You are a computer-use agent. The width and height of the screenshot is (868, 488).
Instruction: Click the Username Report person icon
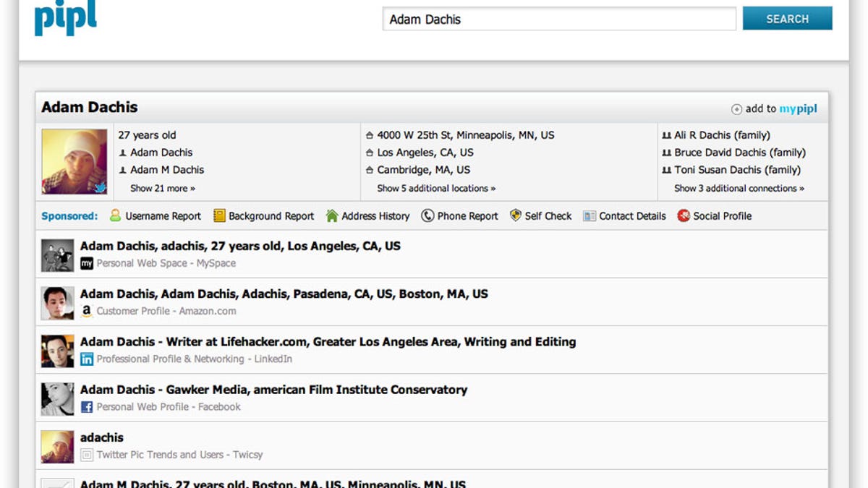coord(115,215)
